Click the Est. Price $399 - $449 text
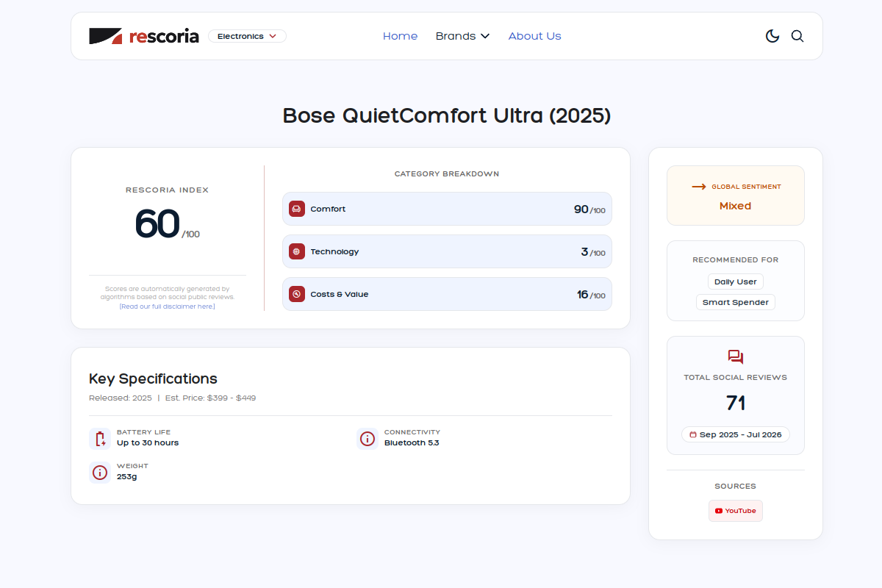Image resolution: width=882 pixels, height=588 pixels. pos(210,398)
